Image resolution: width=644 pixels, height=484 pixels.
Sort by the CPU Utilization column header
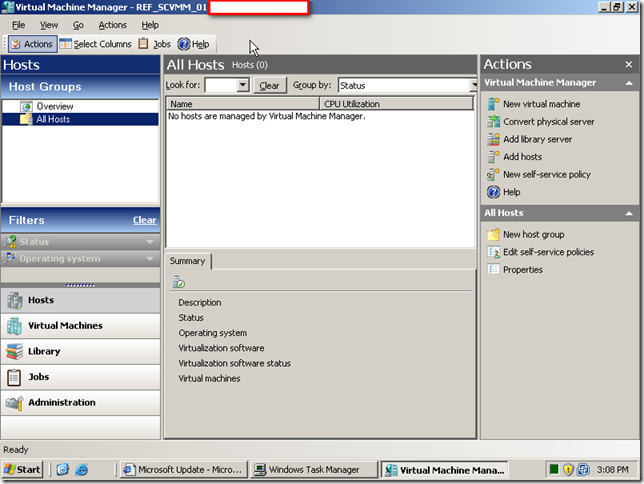396,104
